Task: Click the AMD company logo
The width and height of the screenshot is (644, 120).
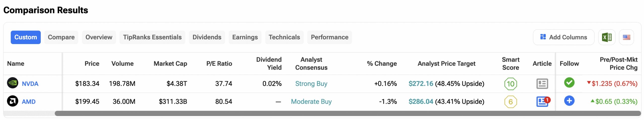Action: 13,101
